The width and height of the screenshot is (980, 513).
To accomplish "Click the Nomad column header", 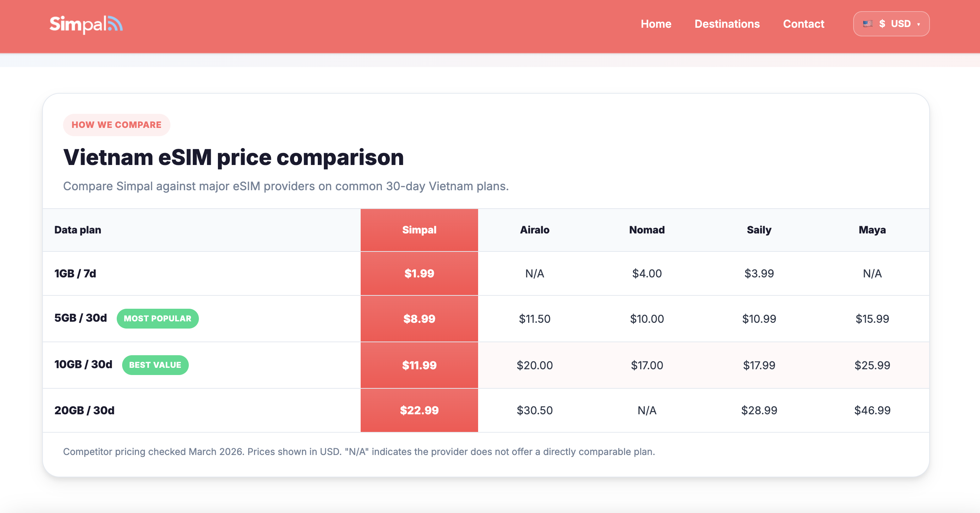I will (x=647, y=230).
